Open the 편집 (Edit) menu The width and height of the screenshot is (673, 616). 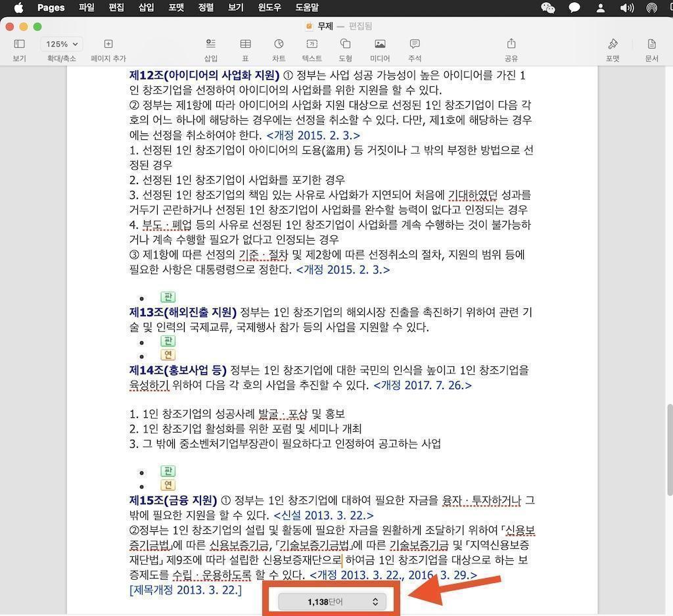click(x=116, y=7)
